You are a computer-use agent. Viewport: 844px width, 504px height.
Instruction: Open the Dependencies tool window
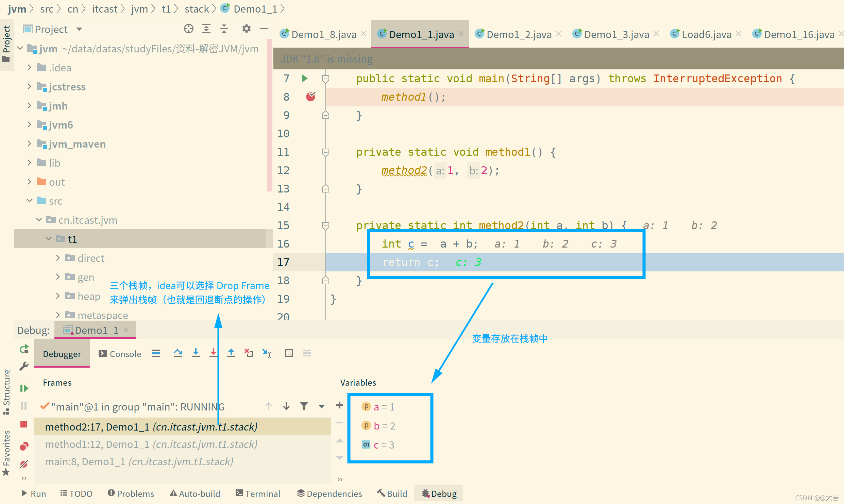pos(330,493)
